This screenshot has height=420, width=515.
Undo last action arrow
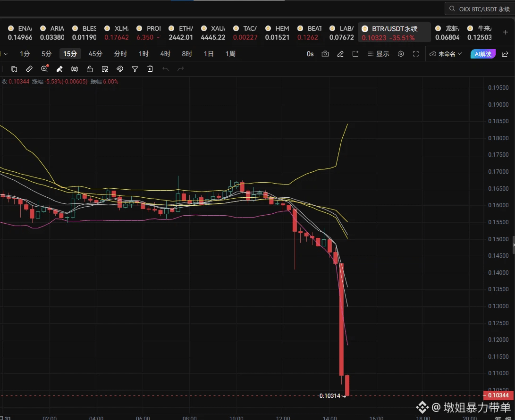[x=166, y=69]
